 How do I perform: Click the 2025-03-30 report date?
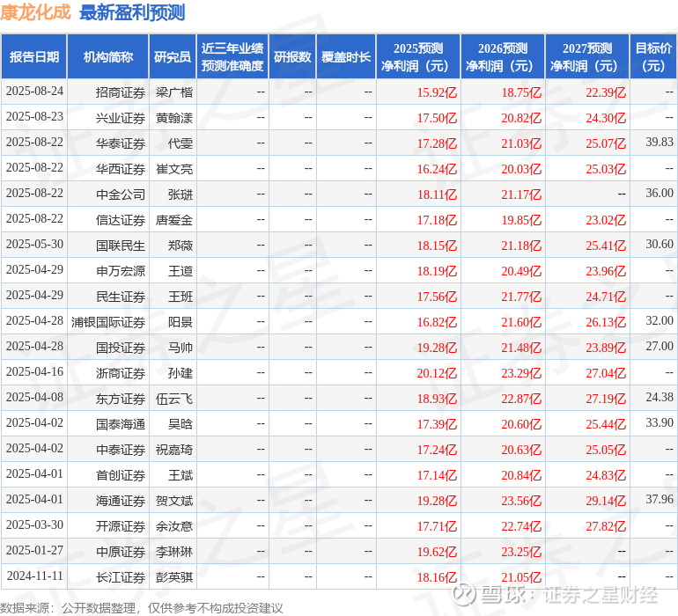point(34,524)
